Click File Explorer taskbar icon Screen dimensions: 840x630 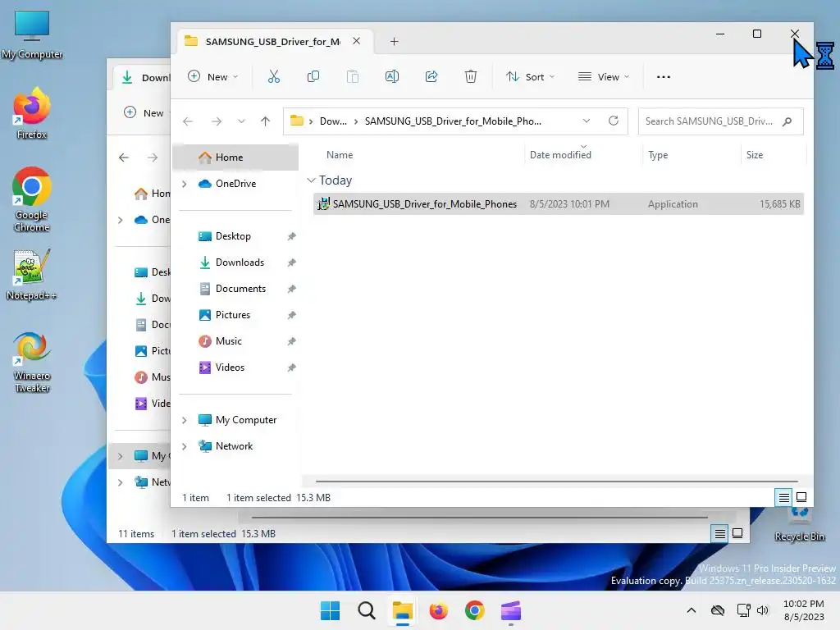coord(402,610)
